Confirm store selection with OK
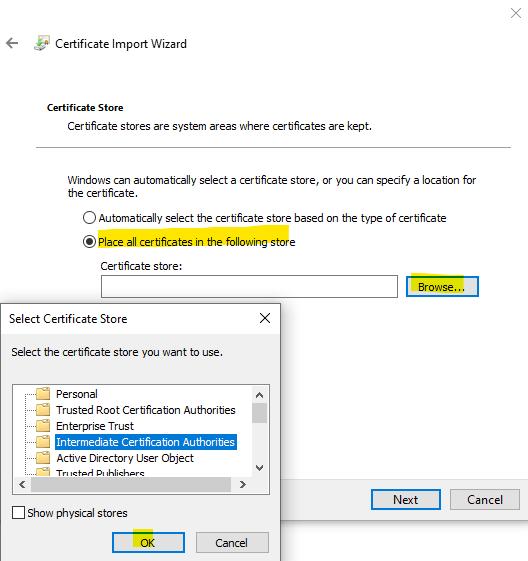Image resolution: width=528 pixels, height=561 pixels. click(148, 542)
